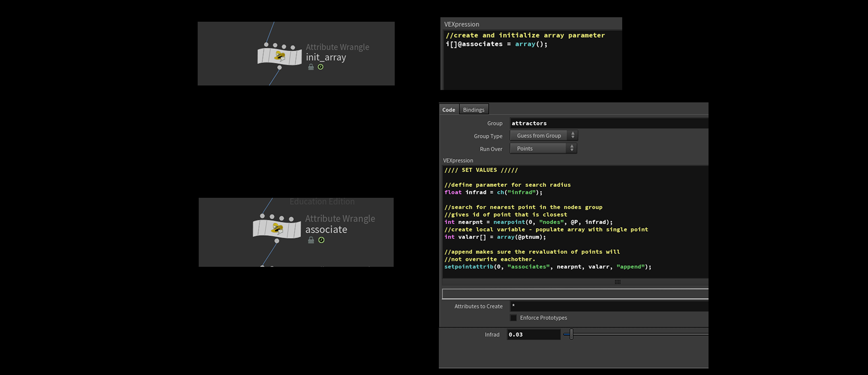Screen dimensions: 868x375
Task: Click the Attributes to Create field
Action: point(608,306)
